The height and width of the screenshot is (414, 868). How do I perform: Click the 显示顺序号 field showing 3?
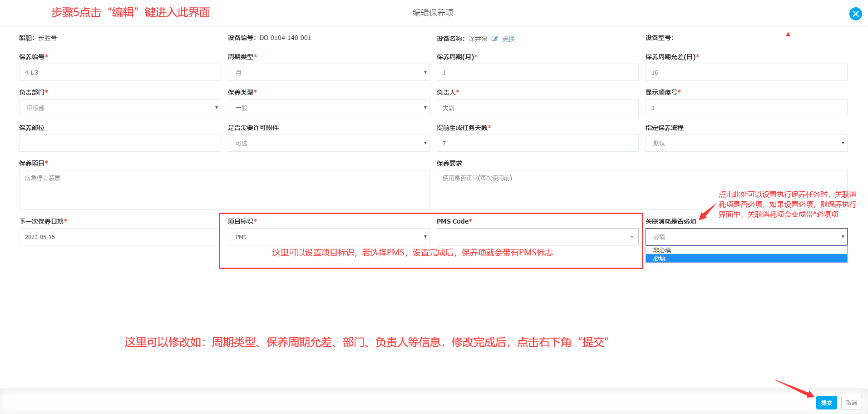point(746,108)
